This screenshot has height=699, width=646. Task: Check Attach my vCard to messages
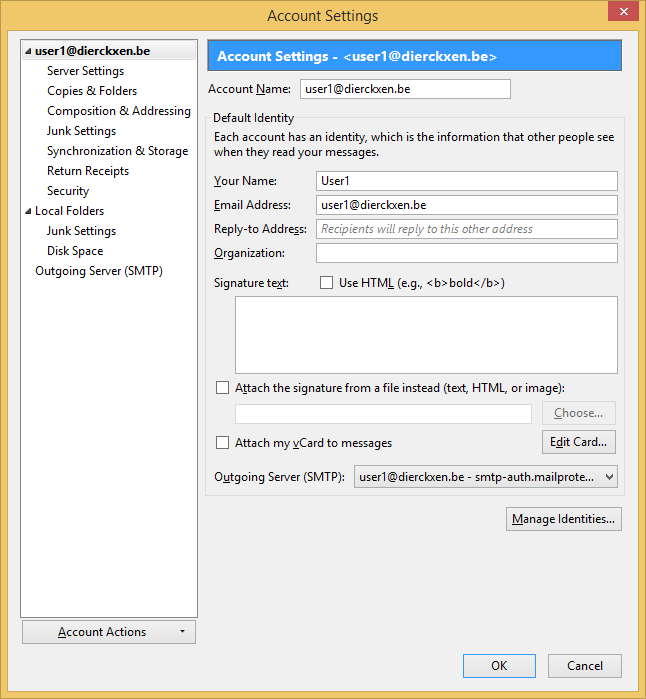(222, 443)
